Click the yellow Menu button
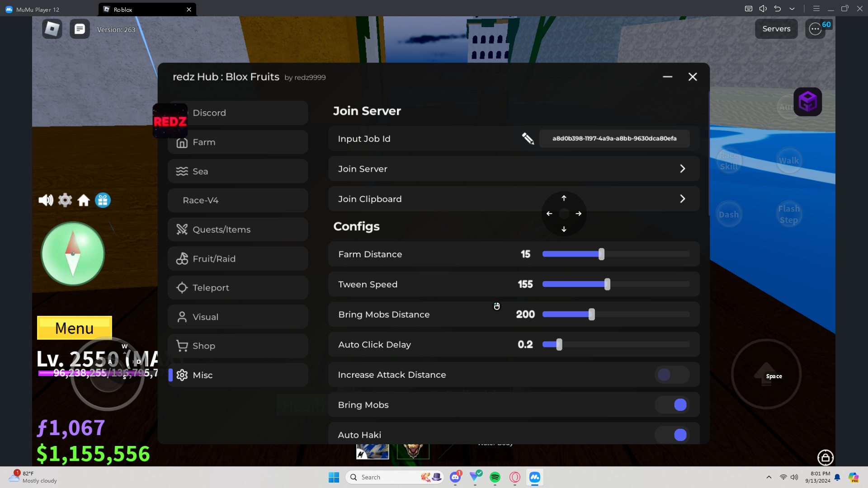The width and height of the screenshot is (868, 488). (75, 328)
